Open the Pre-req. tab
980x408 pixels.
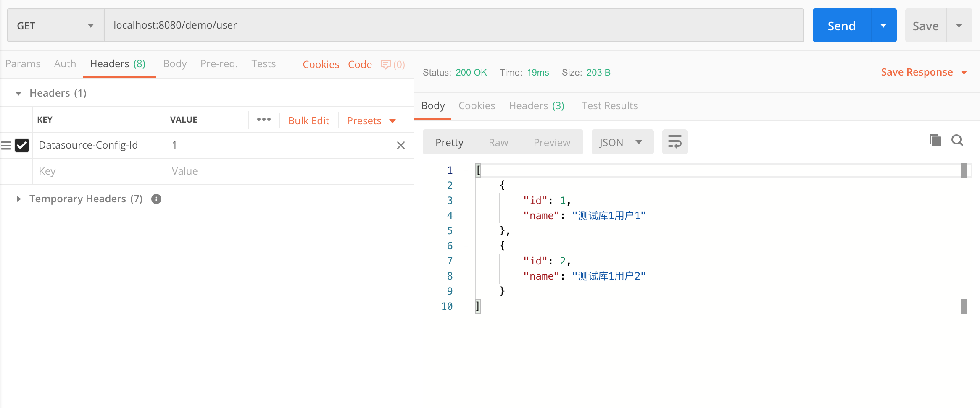219,64
